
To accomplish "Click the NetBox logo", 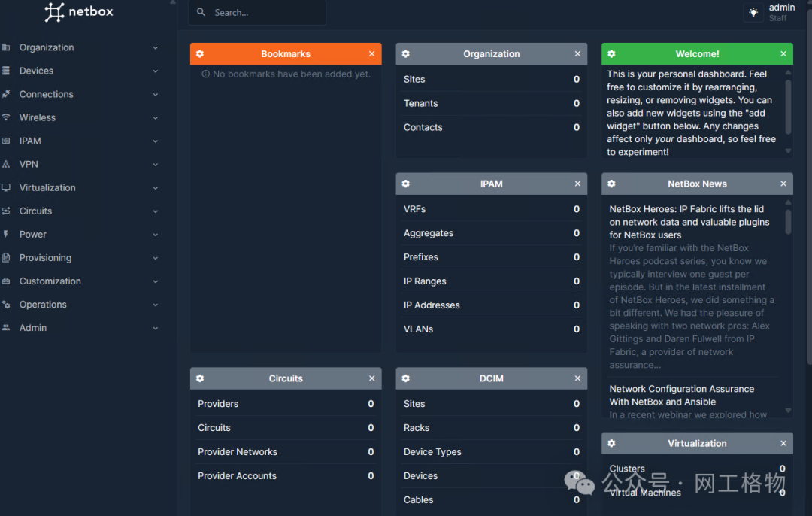I will pos(79,12).
